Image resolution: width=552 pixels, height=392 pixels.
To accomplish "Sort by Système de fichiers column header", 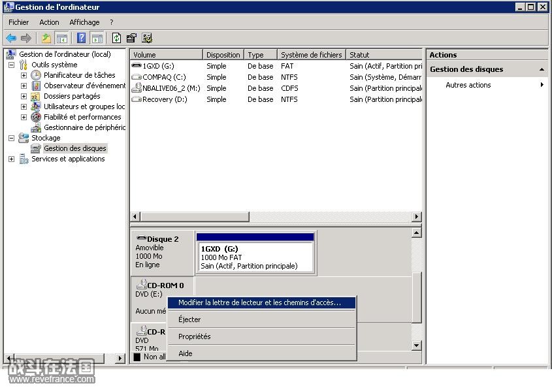I will click(x=312, y=55).
